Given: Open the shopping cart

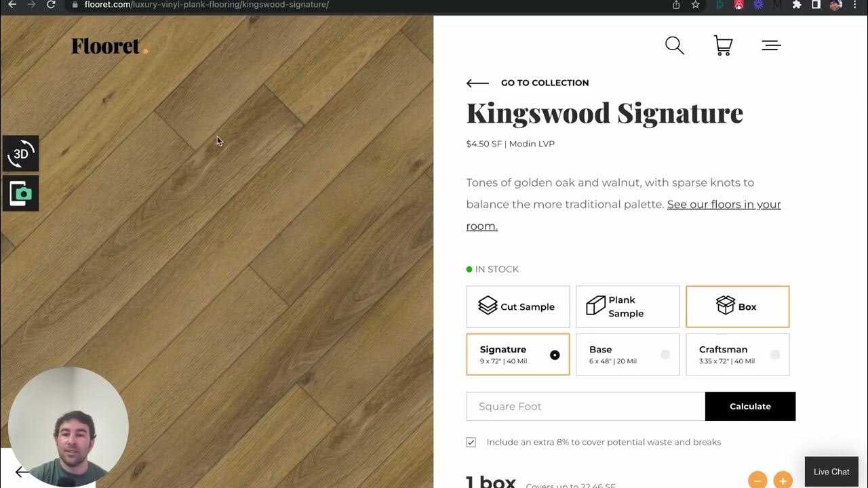Looking at the screenshot, I should pyautogui.click(x=723, y=45).
